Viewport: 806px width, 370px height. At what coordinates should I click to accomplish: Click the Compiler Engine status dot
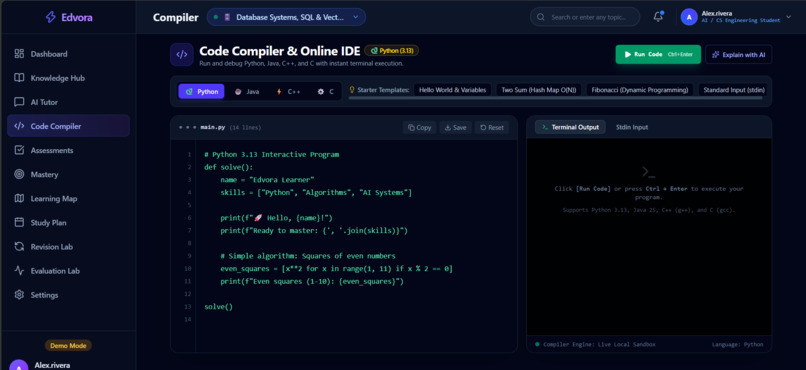pos(537,344)
